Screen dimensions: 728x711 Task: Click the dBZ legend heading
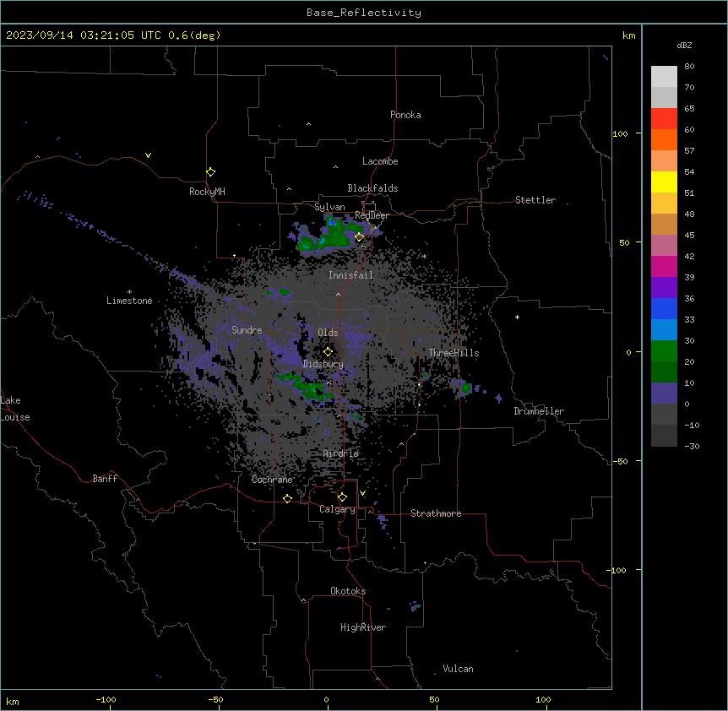[684, 46]
